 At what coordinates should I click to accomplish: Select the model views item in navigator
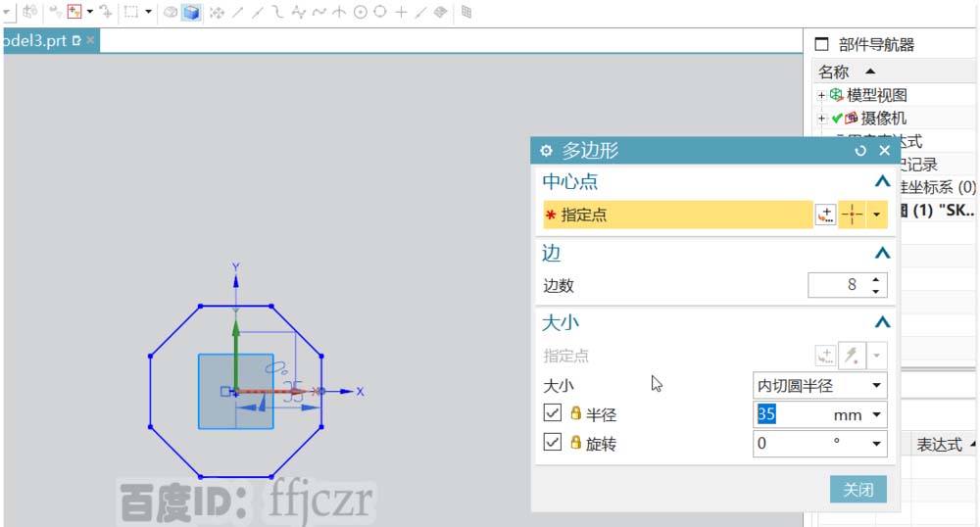point(877,95)
